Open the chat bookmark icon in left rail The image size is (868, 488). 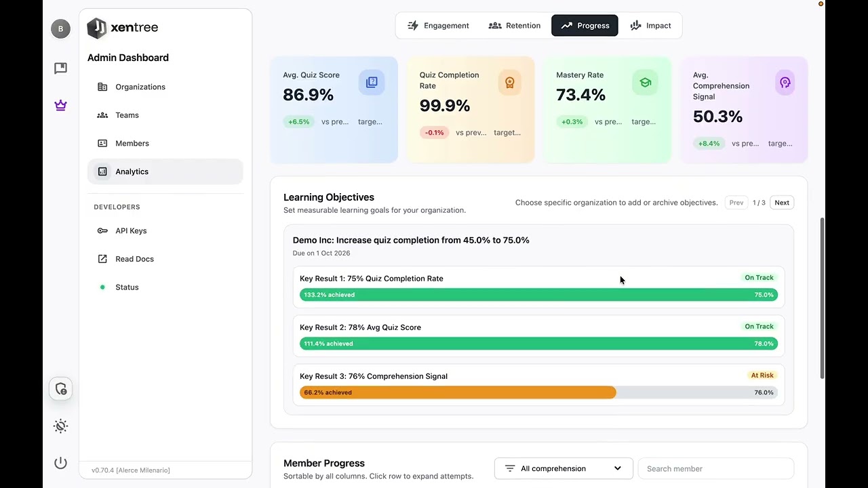[60, 68]
